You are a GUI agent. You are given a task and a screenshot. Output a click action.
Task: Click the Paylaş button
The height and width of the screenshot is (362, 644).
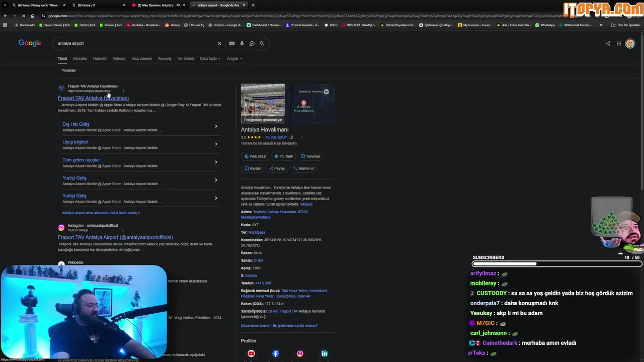277,168
